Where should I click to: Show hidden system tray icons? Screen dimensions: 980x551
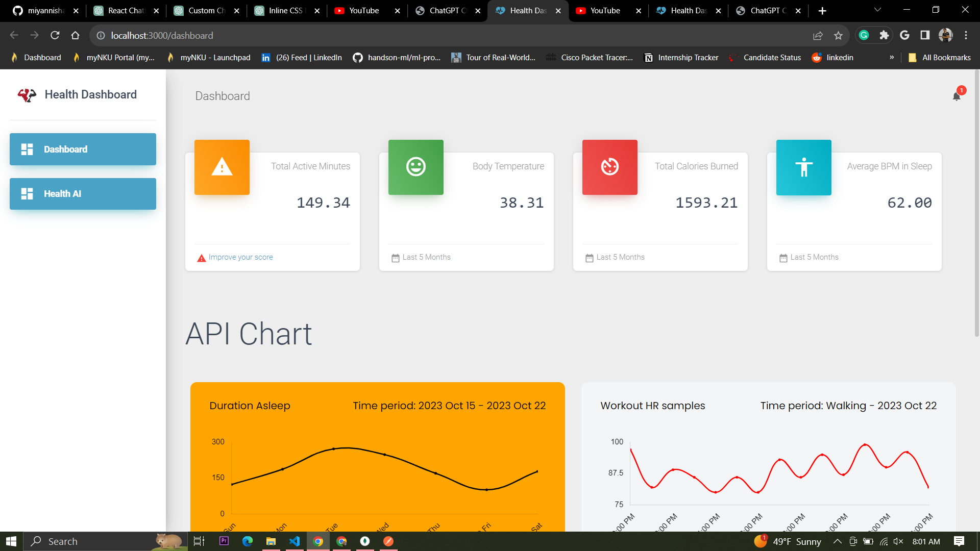click(x=837, y=541)
